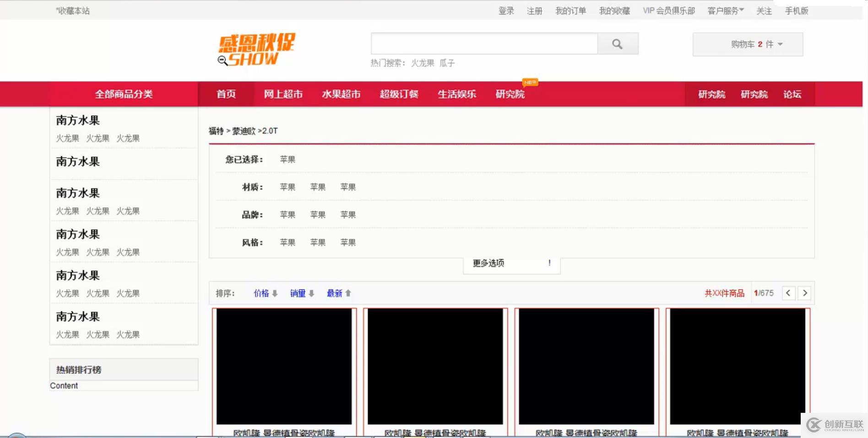Click second 南方水果 category without subitems
This screenshot has width=868, height=438.
78,162
